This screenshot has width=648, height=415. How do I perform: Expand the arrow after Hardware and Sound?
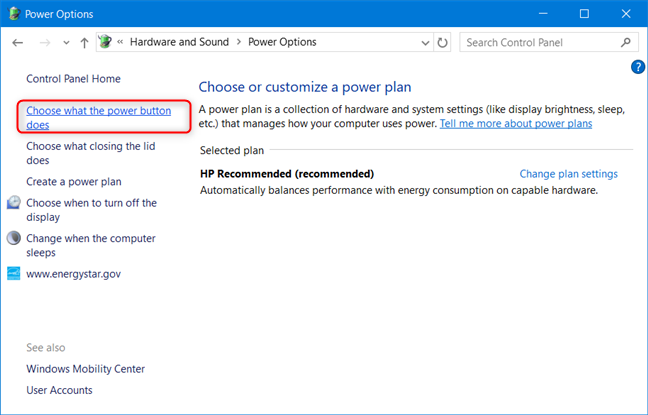coord(239,42)
